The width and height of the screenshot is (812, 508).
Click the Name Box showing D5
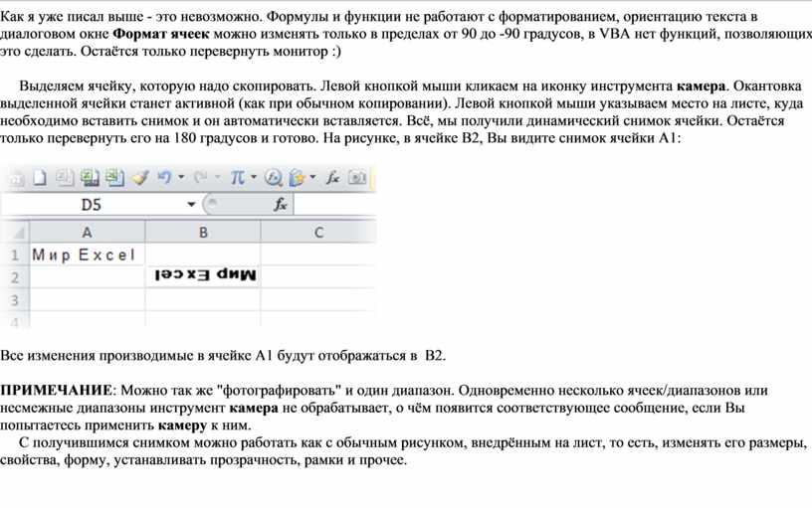(x=92, y=205)
